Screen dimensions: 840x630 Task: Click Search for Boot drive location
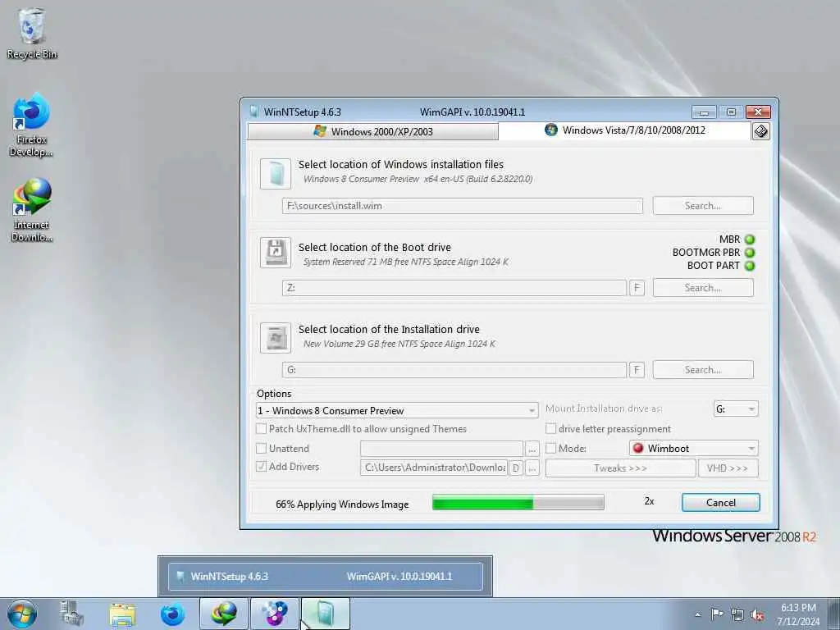(703, 288)
